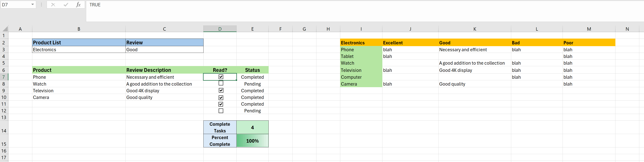Click the formula bar options dots
The height and width of the screenshot is (162, 644).
(x=41, y=5)
